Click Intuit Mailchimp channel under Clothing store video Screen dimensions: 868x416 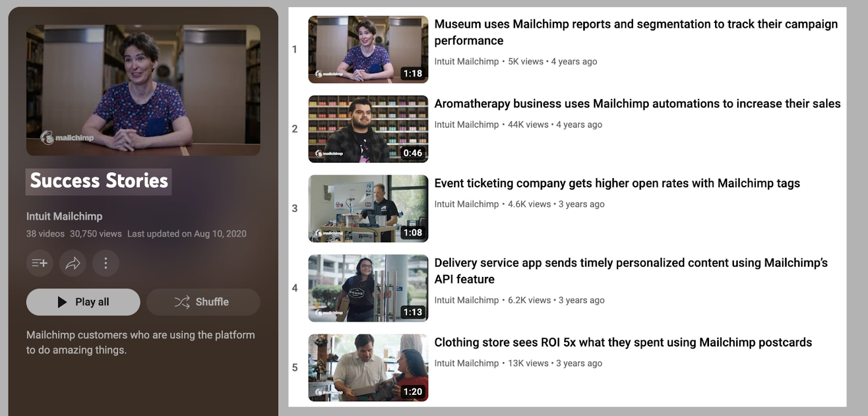tap(466, 363)
